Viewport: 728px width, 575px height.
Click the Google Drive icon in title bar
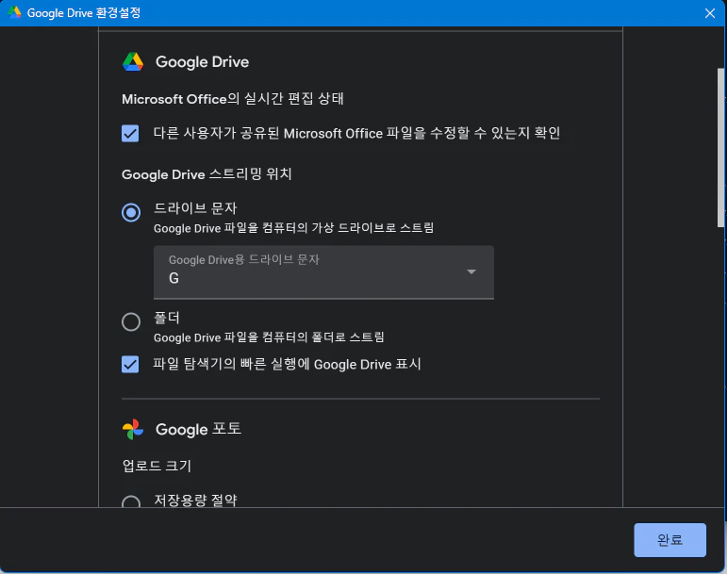point(14,12)
